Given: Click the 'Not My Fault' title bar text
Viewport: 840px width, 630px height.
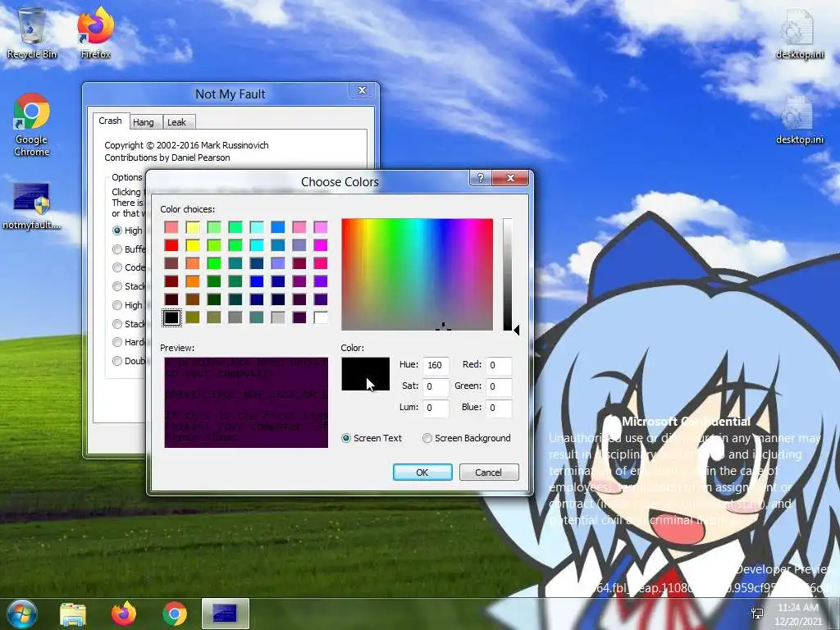Looking at the screenshot, I should (231, 94).
